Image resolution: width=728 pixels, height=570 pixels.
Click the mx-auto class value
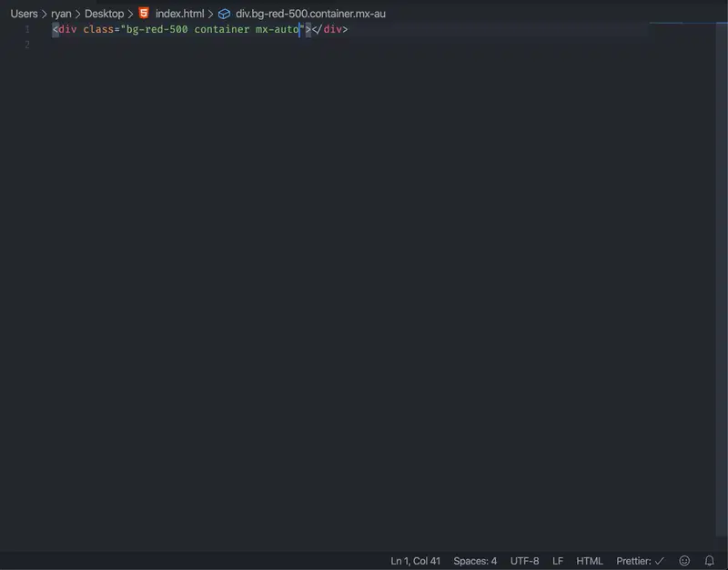(278, 29)
